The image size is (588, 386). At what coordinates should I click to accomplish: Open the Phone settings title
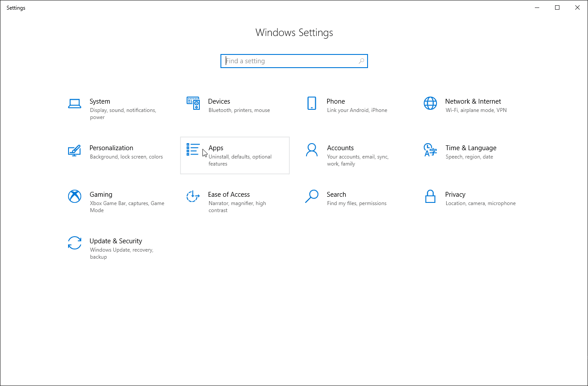coord(336,101)
